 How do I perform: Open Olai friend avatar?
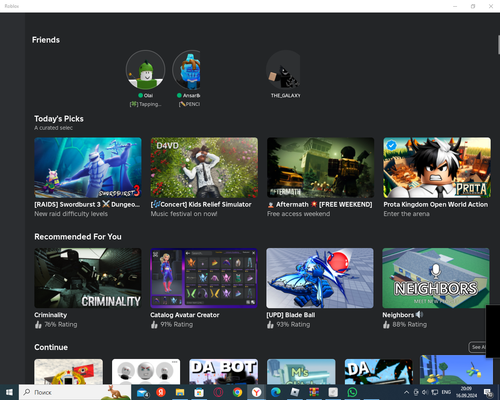tap(145, 70)
